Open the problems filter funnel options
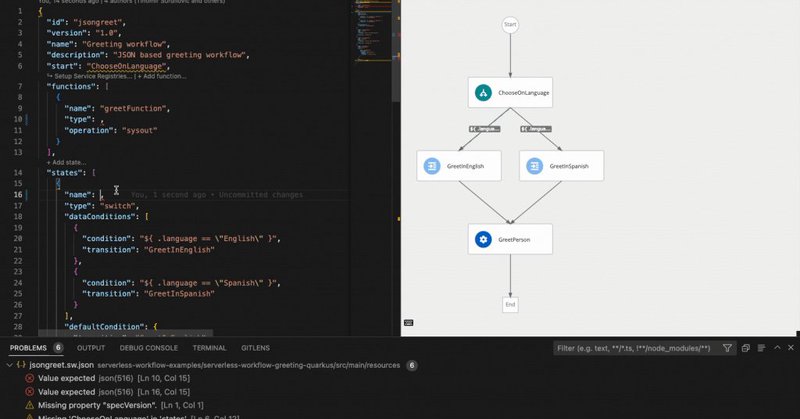Image resolution: width=800 pixels, height=419 pixels. coord(727,348)
